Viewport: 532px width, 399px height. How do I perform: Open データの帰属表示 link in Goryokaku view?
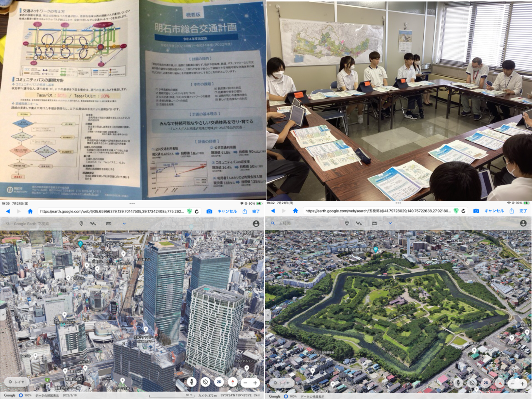pyautogui.click(x=312, y=396)
